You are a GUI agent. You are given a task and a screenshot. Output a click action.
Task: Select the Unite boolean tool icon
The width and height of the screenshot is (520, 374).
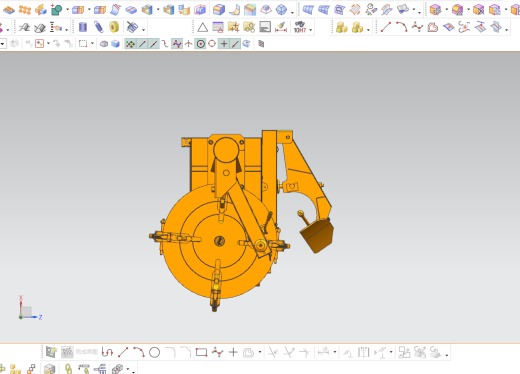click(56, 10)
